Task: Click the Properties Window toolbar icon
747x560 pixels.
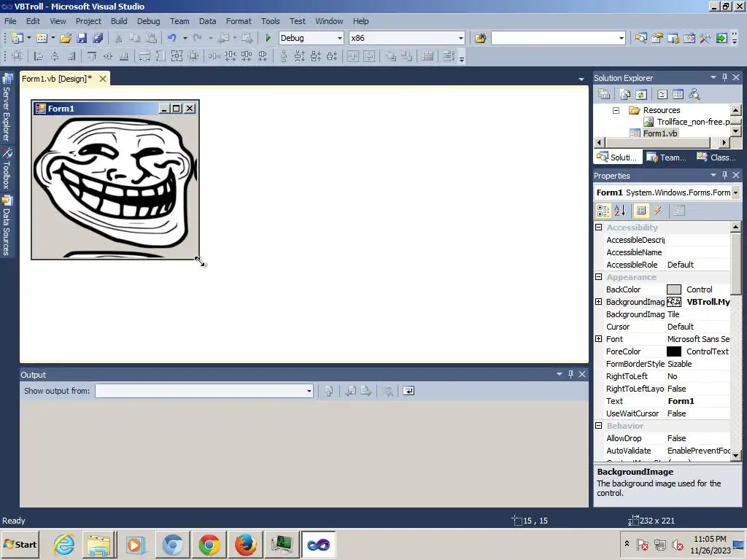Action: point(657,38)
